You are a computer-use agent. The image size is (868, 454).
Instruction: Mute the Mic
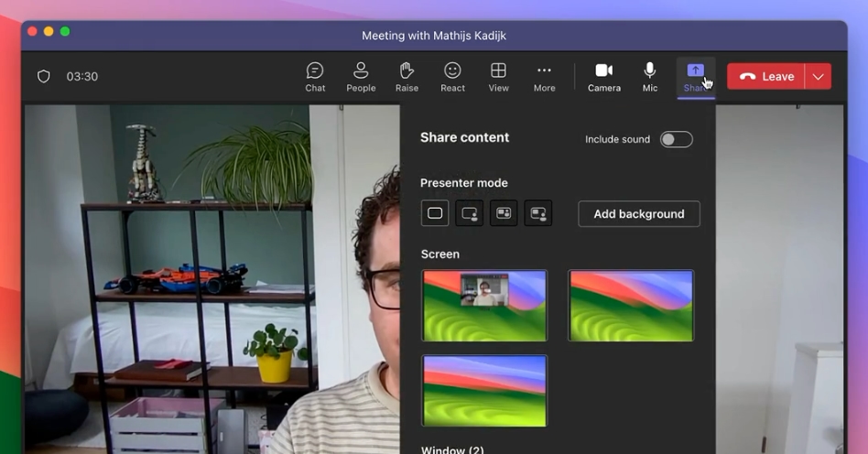(650, 77)
